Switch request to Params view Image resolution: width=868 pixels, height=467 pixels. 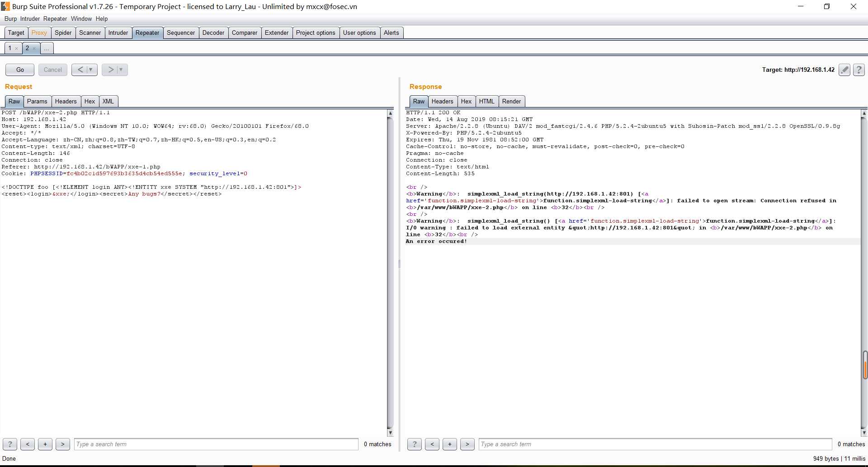37,101
